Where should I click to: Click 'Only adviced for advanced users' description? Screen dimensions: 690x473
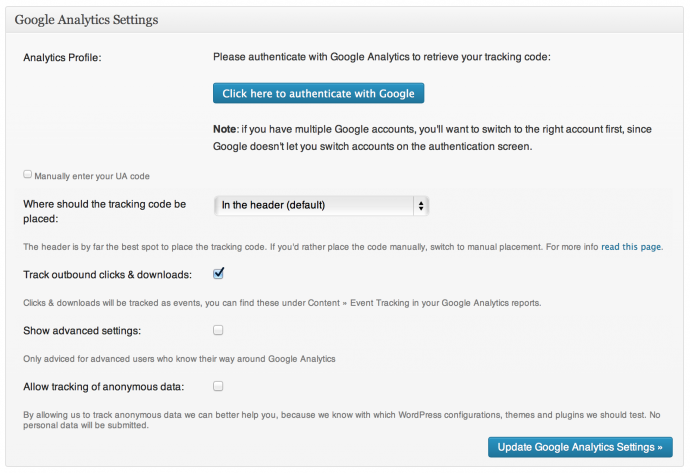coord(179,359)
